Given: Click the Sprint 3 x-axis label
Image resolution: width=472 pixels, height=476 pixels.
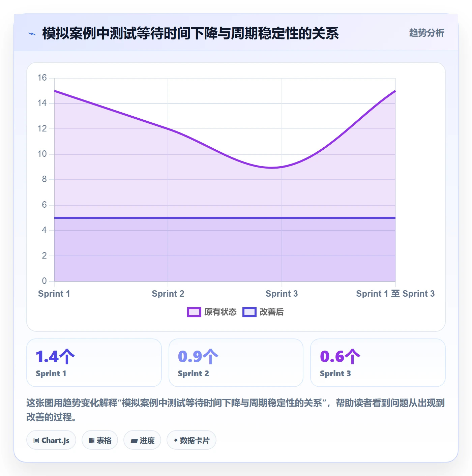Looking at the screenshot, I should coord(282,294).
